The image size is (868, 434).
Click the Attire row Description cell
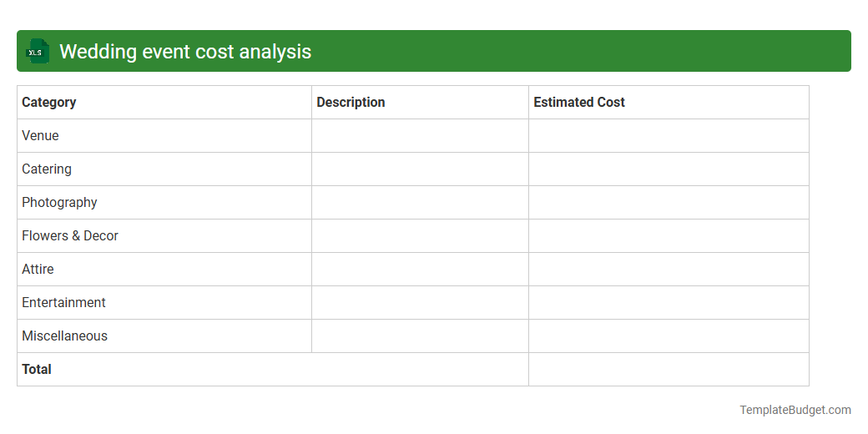click(x=420, y=269)
